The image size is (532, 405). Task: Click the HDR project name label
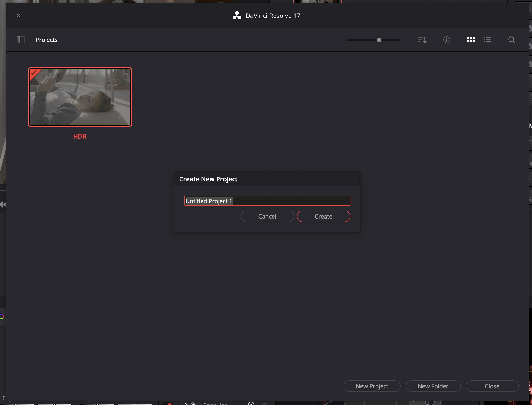(x=80, y=136)
